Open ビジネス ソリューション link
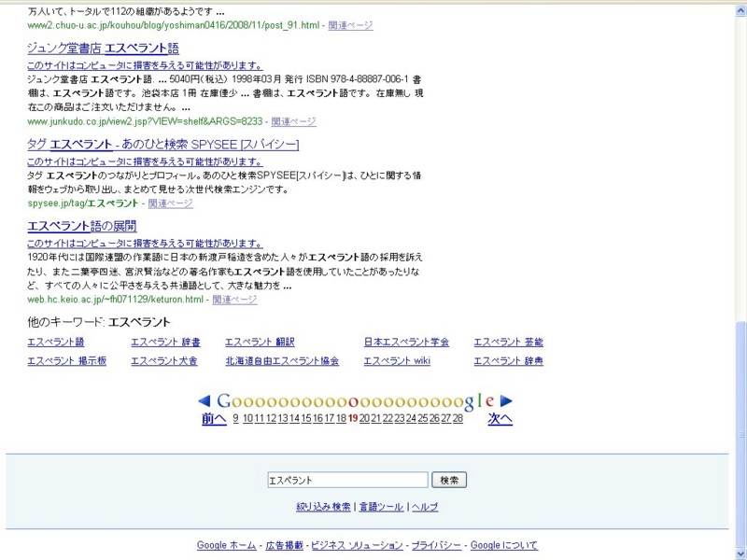747x560 pixels. click(x=357, y=545)
